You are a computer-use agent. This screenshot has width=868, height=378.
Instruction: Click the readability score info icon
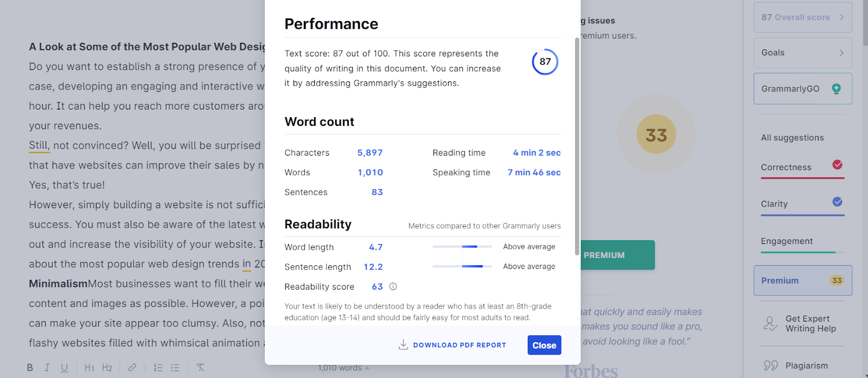pos(393,286)
